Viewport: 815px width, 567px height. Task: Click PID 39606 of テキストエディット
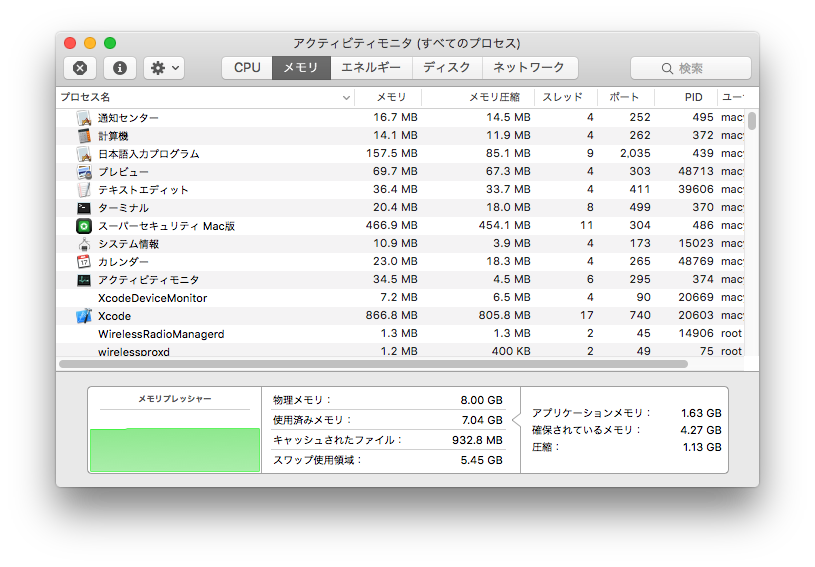[695, 189]
